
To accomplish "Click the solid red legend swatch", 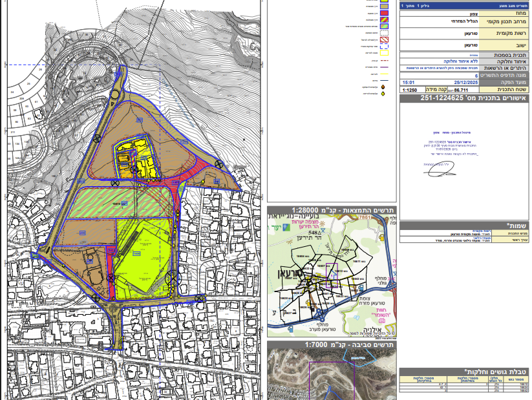I will pyautogui.click(x=384, y=12).
